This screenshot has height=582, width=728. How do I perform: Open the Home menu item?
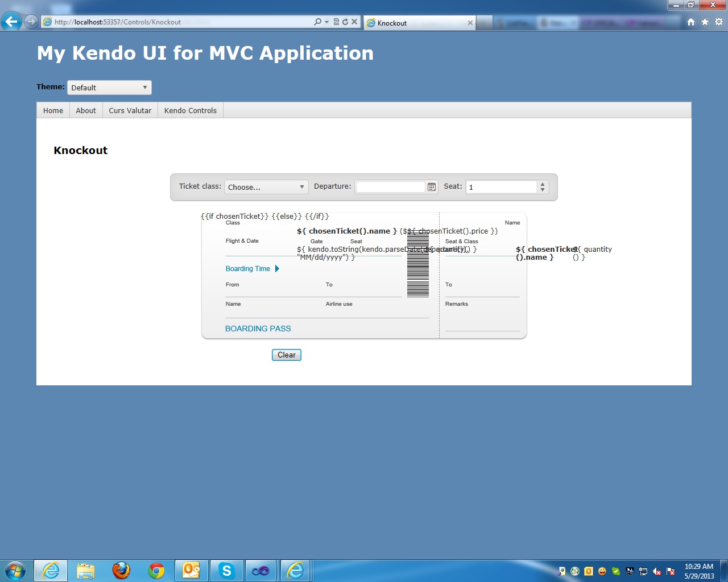point(53,110)
